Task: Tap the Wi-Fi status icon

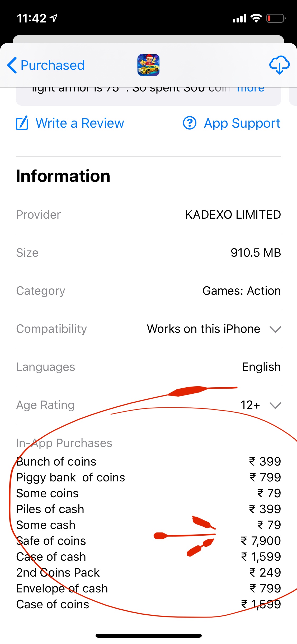Action: point(256,18)
